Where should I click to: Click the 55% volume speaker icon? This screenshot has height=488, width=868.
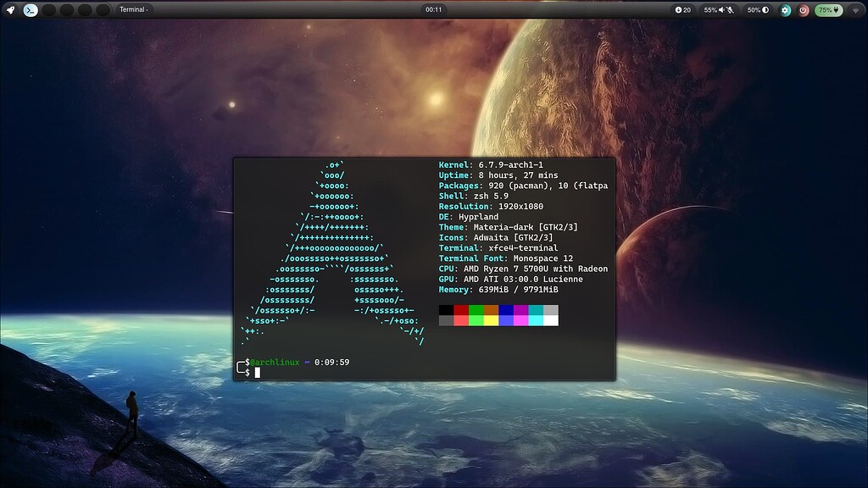(x=721, y=10)
